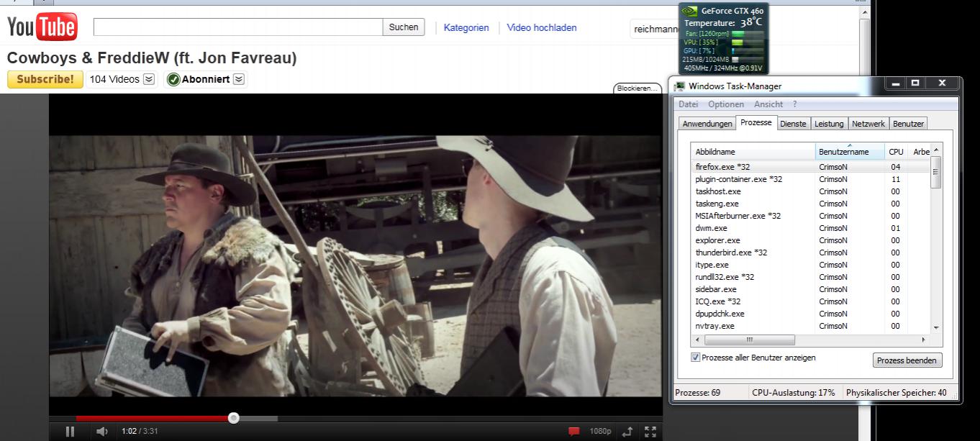Click the process list up scroll arrow
This screenshot has height=441, width=980.
pyautogui.click(x=936, y=150)
